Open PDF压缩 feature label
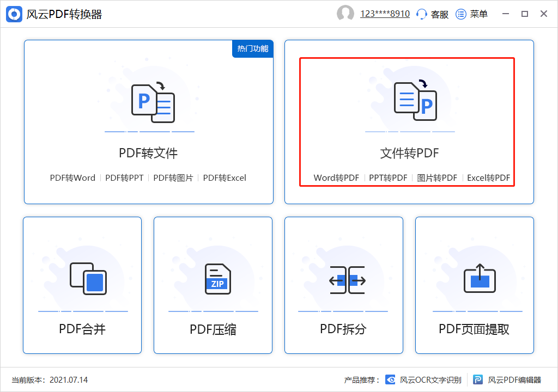Viewport: 558px width, 392px height. tap(213, 329)
